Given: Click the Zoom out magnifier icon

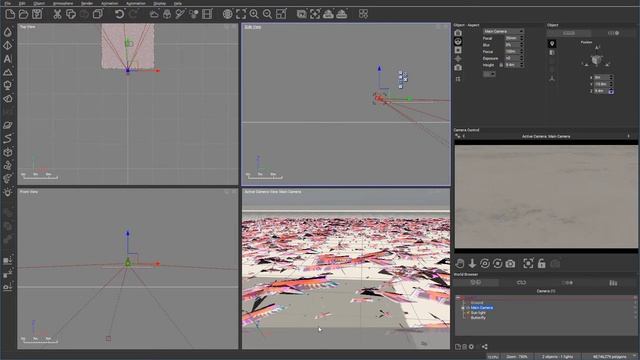Looking at the screenshot, I should (x=267, y=14).
